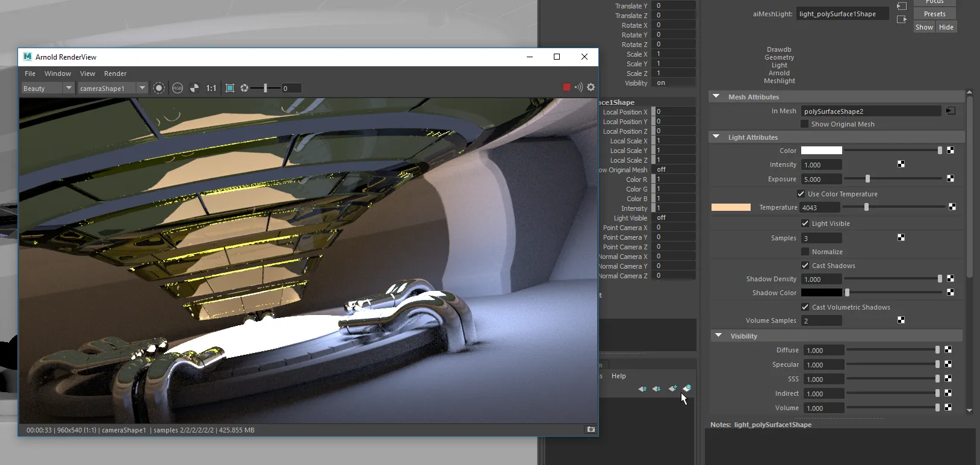Click the crop region icon in RenderView
The width and height of the screenshot is (980, 465).
[x=230, y=88]
